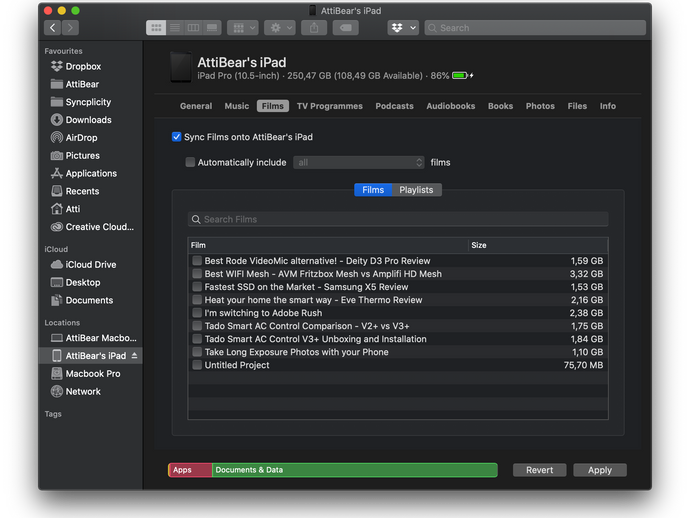690x518 pixels.
Task: Switch Finder to list view
Action: pos(175,28)
